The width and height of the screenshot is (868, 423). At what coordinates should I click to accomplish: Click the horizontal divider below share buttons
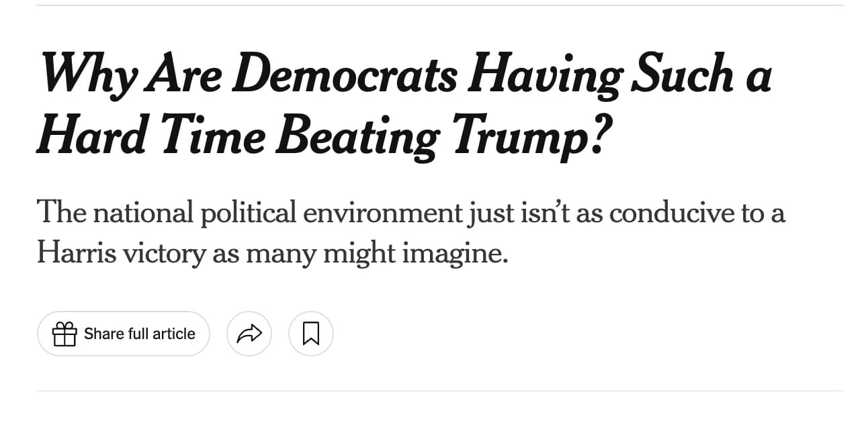(x=440, y=391)
